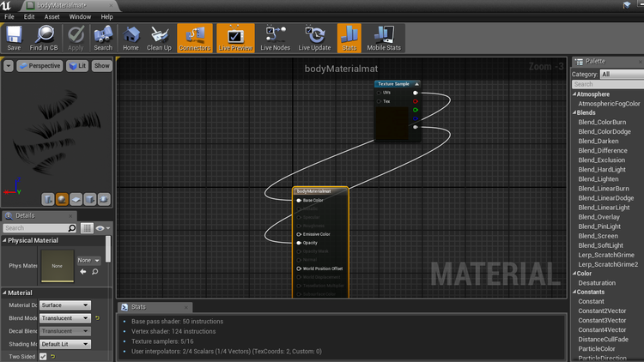The image size is (644, 362).
Task: Select the Palette panel tab
Action: 595,62
